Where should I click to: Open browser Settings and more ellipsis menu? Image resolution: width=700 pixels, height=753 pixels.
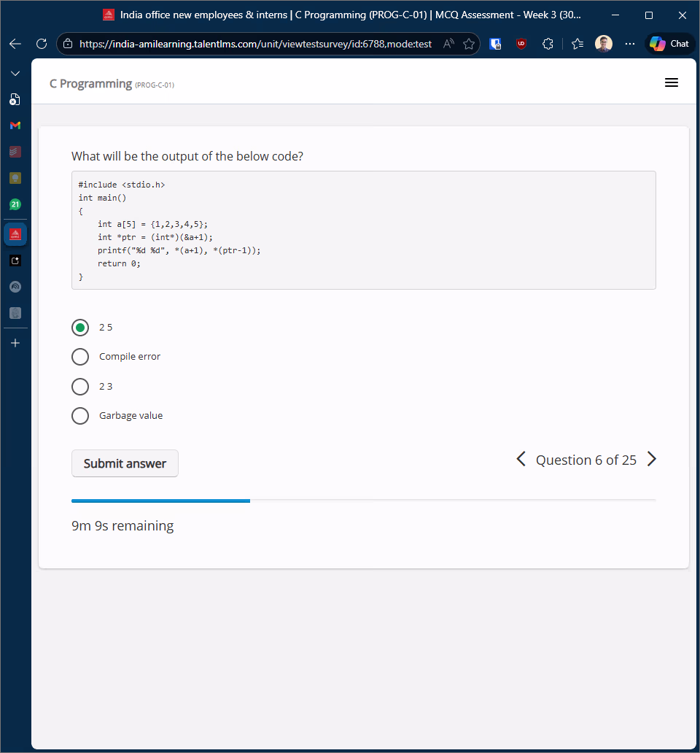630,44
